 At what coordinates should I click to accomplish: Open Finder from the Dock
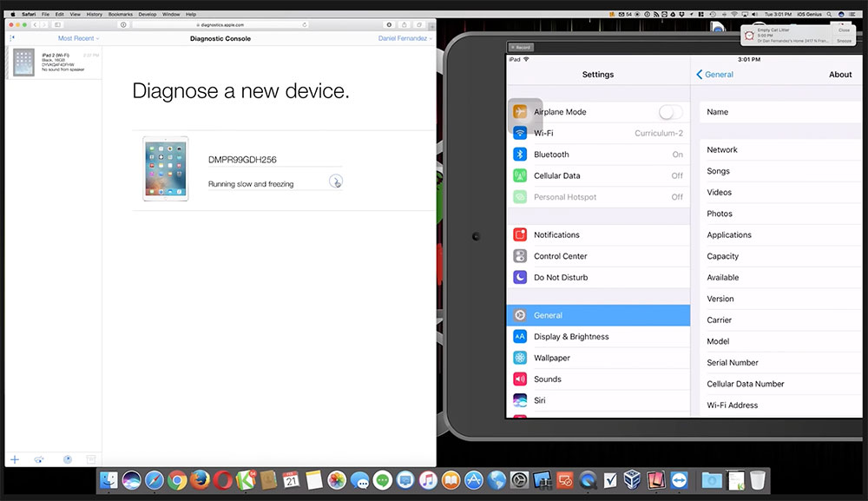[108, 480]
